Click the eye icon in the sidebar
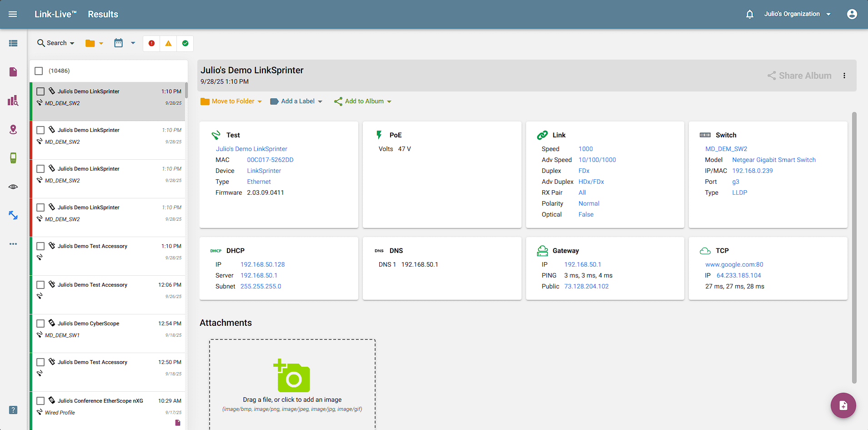The width and height of the screenshot is (868, 430). click(x=13, y=187)
